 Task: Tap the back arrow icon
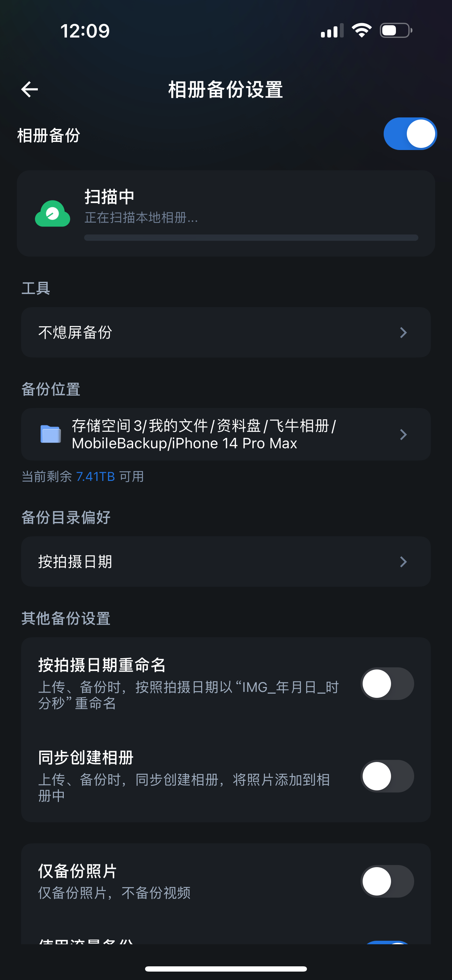click(x=30, y=89)
